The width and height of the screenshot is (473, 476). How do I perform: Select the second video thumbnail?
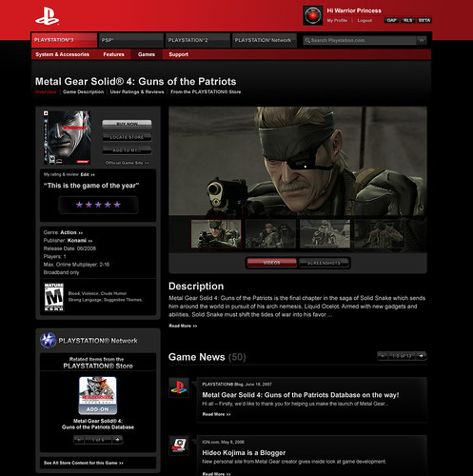[x=270, y=234]
